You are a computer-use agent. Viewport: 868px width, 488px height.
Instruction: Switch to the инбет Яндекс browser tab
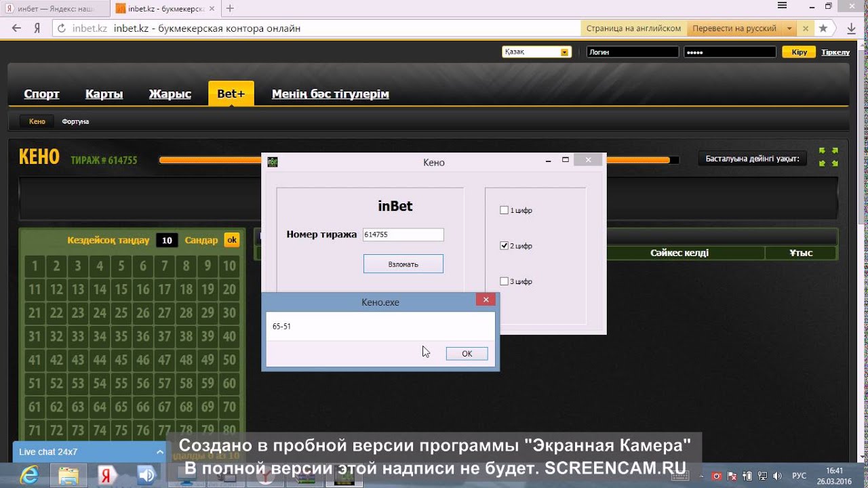coord(54,9)
